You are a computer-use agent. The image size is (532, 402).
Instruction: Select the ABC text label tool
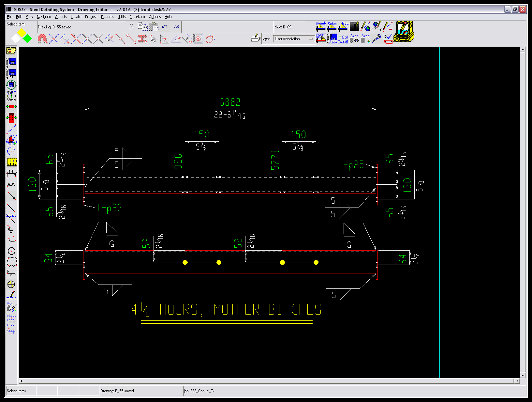click(x=11, y=184)
